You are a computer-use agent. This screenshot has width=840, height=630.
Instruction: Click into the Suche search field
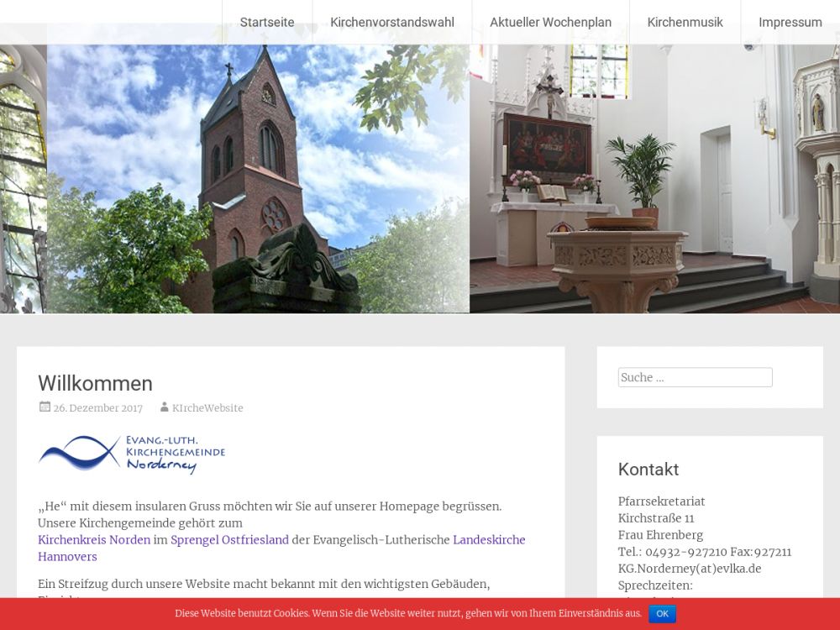(x=695, y=378)
